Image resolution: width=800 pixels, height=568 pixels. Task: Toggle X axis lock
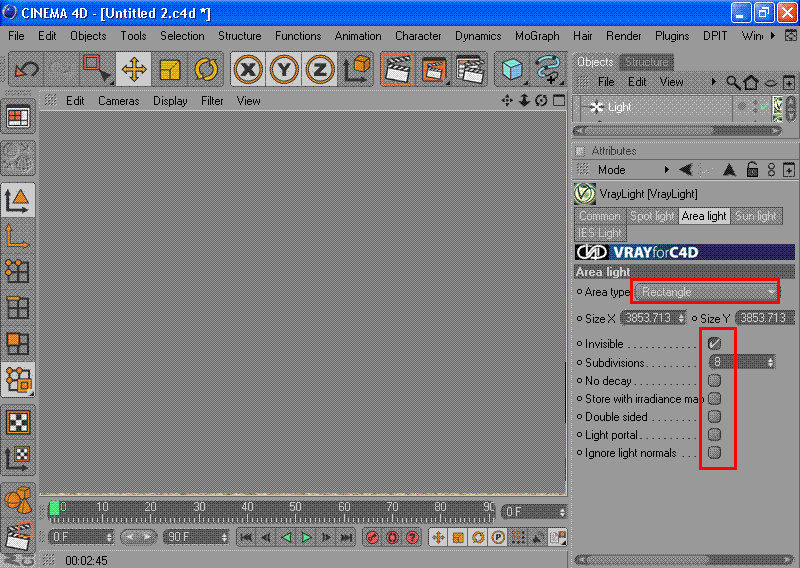pyautogui.click(x=248, y=68)
